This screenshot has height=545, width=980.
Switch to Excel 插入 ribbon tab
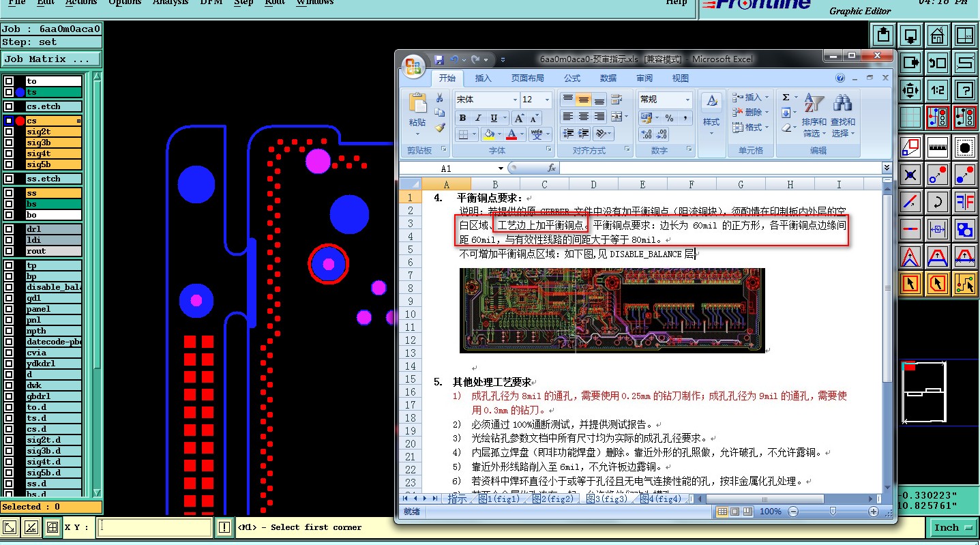(x=483, y=78)
